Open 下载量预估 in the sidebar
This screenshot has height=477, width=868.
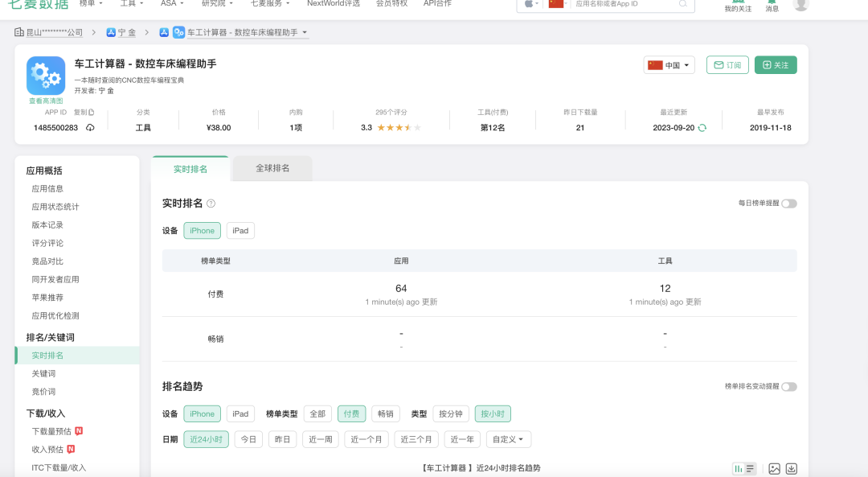pos(51,431)
